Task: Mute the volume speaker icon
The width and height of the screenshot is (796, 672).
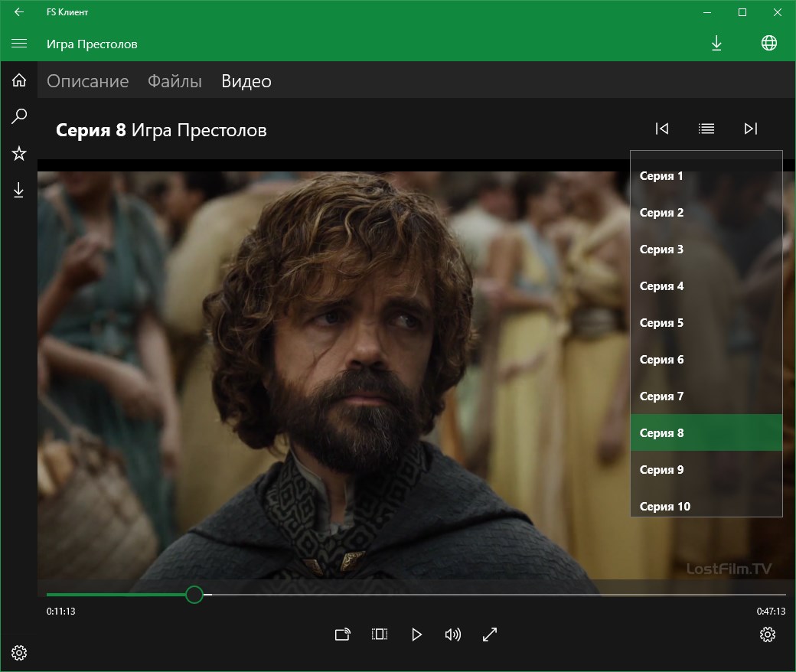Action: point(453,634)
